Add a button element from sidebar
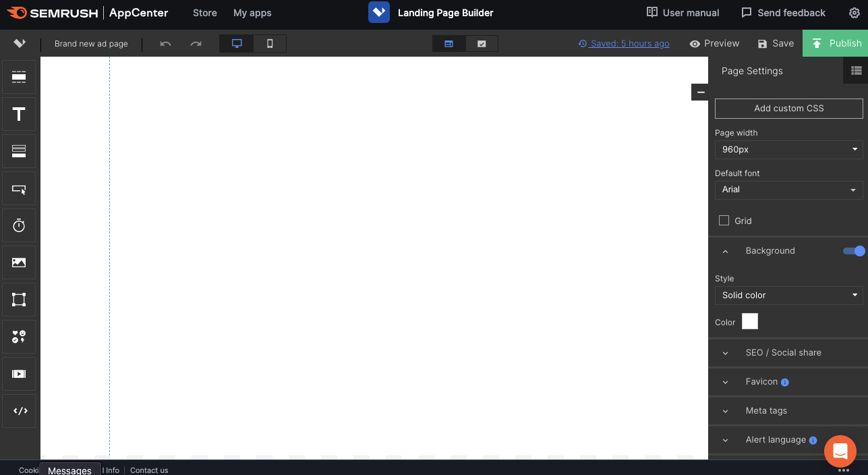Viewport: 868px width, 475px height. (19, 189)
